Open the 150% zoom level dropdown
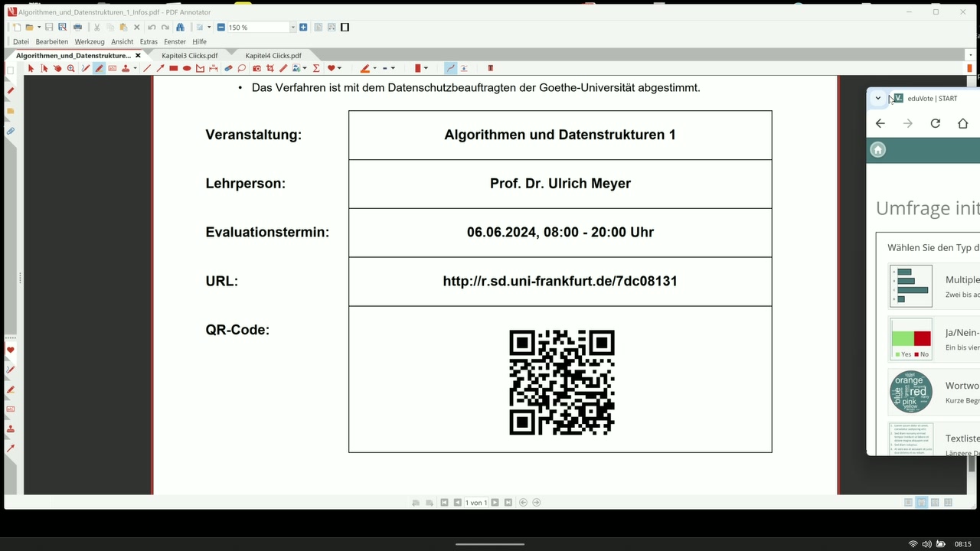This screenshot has height=551, width=980. coord(292,27)
